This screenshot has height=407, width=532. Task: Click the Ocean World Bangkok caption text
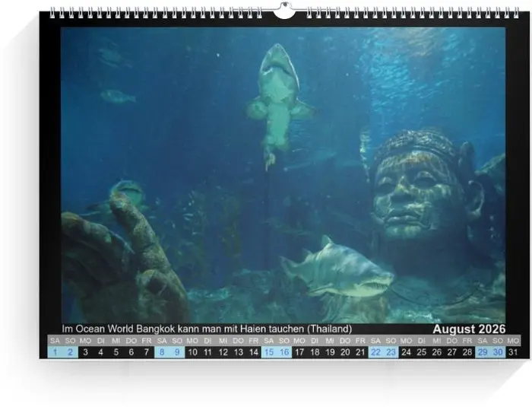pos(207,329)
